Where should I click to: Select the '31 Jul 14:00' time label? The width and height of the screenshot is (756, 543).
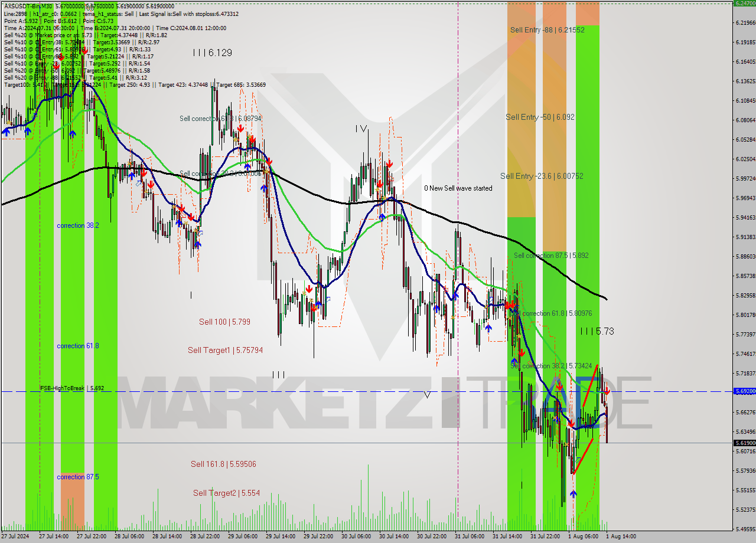[x=507, y=537]
